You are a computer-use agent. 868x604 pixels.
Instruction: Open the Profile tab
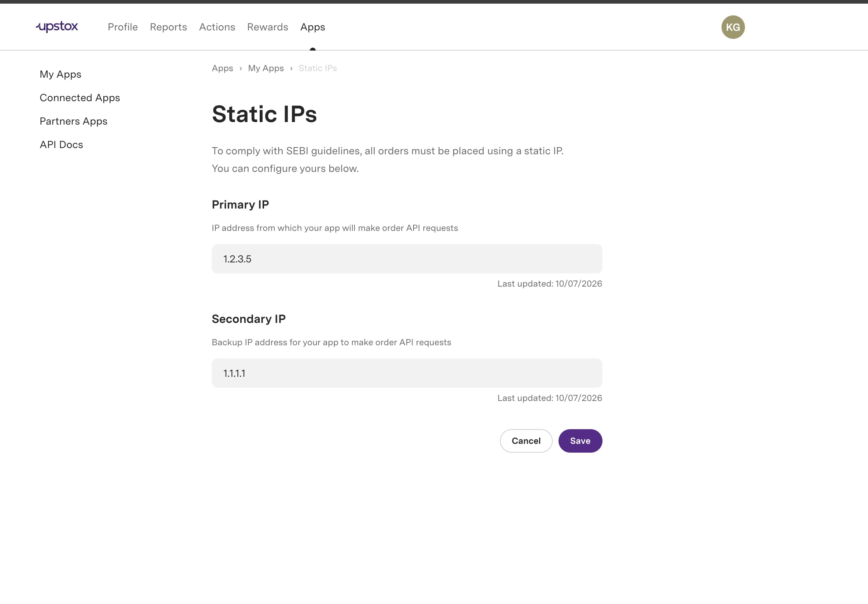[x=123, y=27]
